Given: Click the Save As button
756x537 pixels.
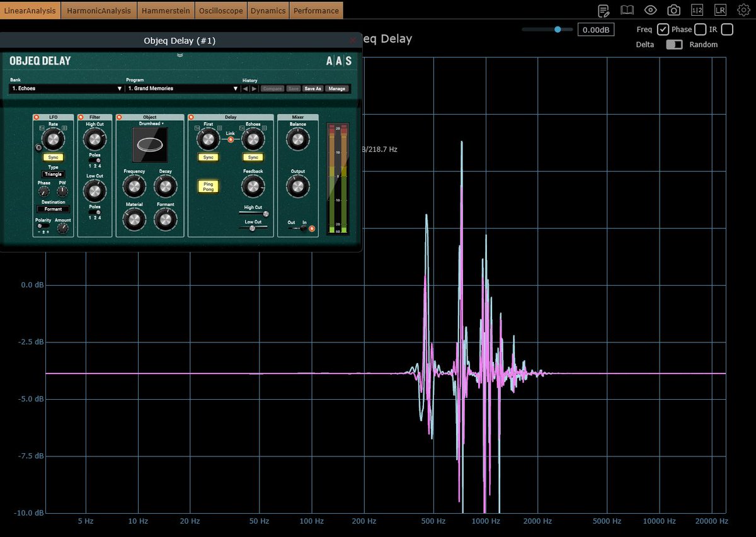Looking at the screenshot, I should (x=313, y=89).
